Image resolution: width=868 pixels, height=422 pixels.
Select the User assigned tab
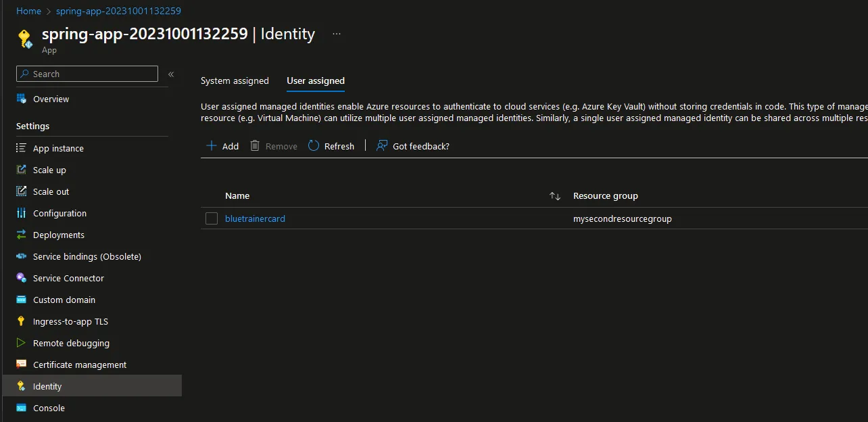[316, 80]
